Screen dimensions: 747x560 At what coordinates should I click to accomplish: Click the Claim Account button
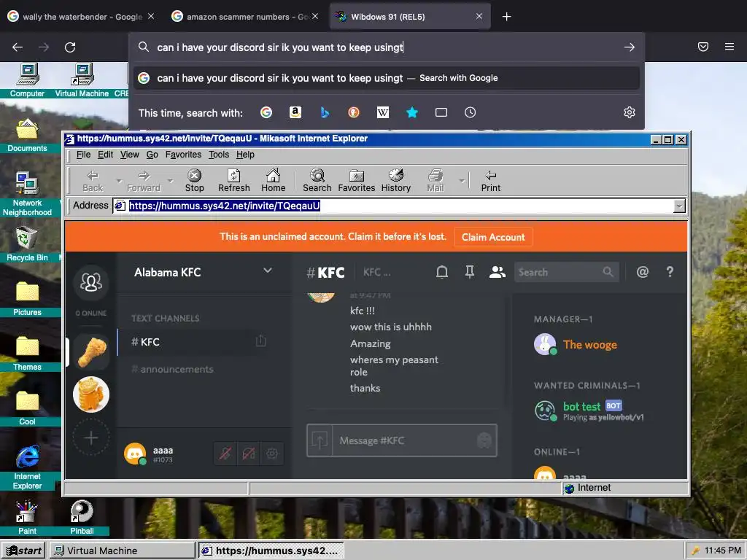coord(493,237)
